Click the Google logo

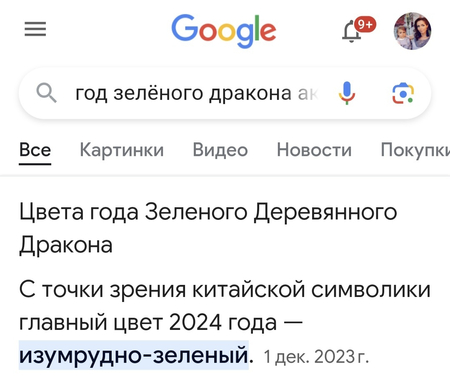click(x=224, y=31)
